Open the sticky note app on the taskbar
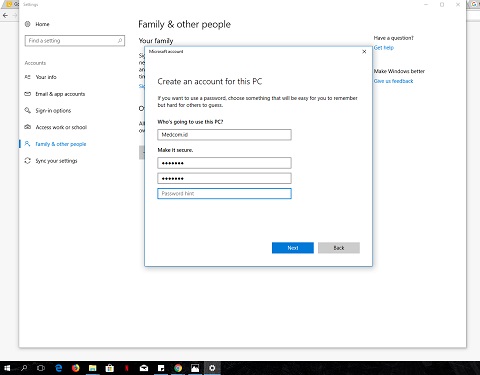The height and width of the screenshot is (375, 480). click(x=161, y=368)
